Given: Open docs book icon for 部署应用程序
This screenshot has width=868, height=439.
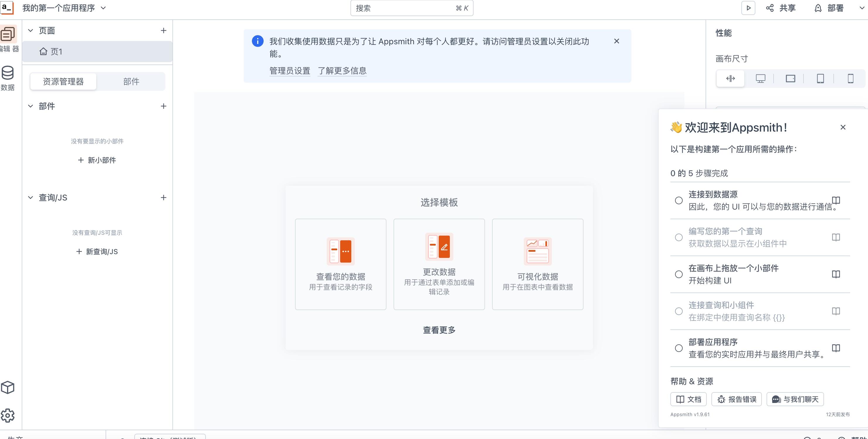Looking at the screenshot, I should [836, 348].
